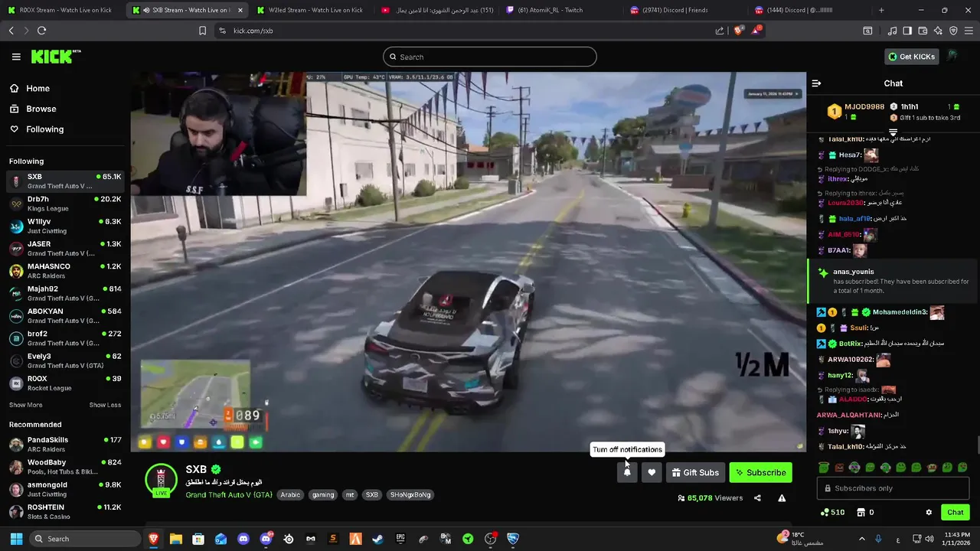Screen dimensions: 980x551
Task: Show hidden tray icons chevron
Action: 861,539
